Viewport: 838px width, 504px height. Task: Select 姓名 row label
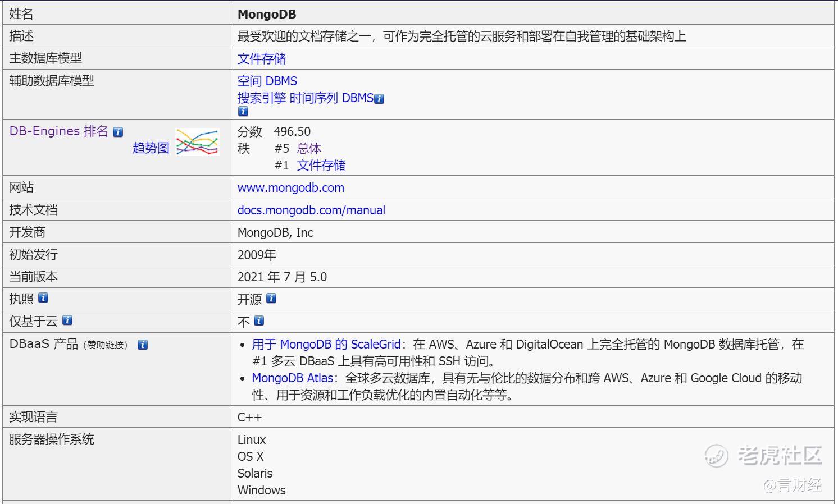point(21,13)
